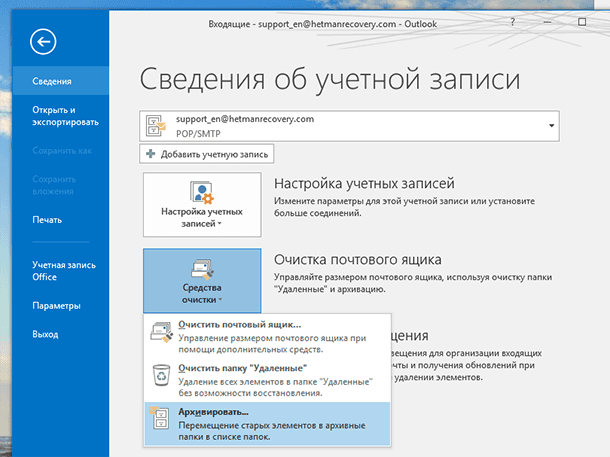This screenshot has width=610, height=457.
Task: Click the recycle bin icon in menu
Action: point(161,375)
